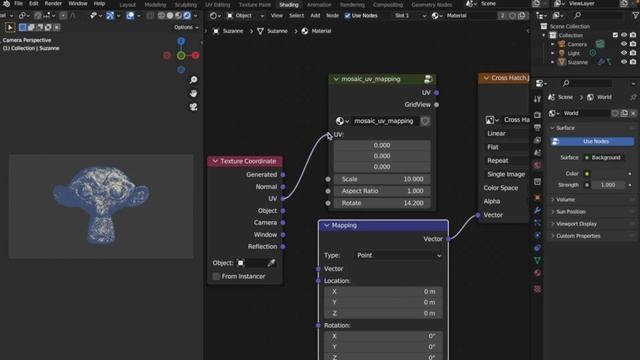Click the outliner filter funnel icon

[636, 16]
